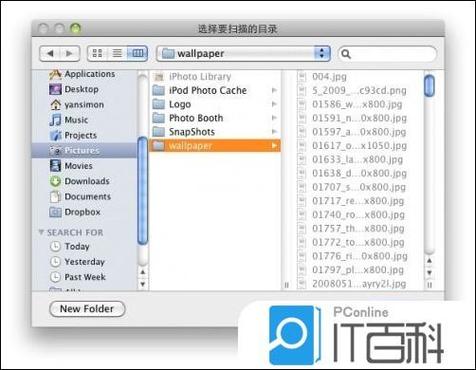Select file 01633_la...x800.jpg
476x370 pixels.
pyautogui.click(x=359, y=159)
